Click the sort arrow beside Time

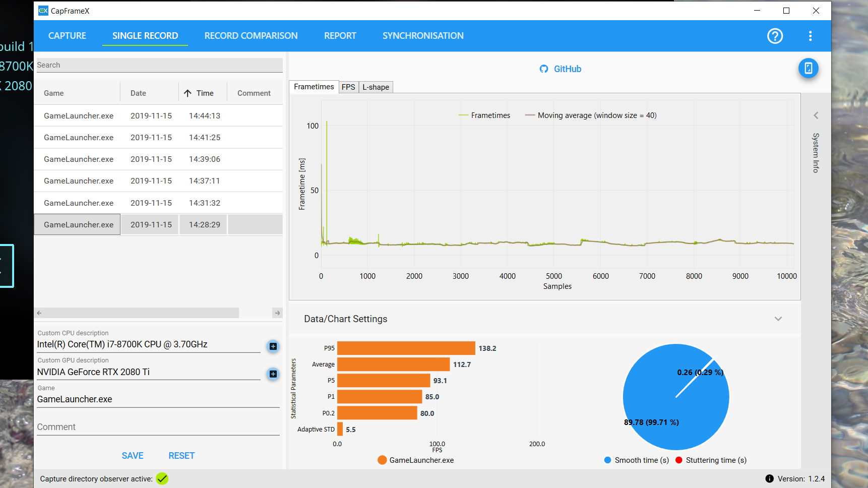(x=188, y=93)
